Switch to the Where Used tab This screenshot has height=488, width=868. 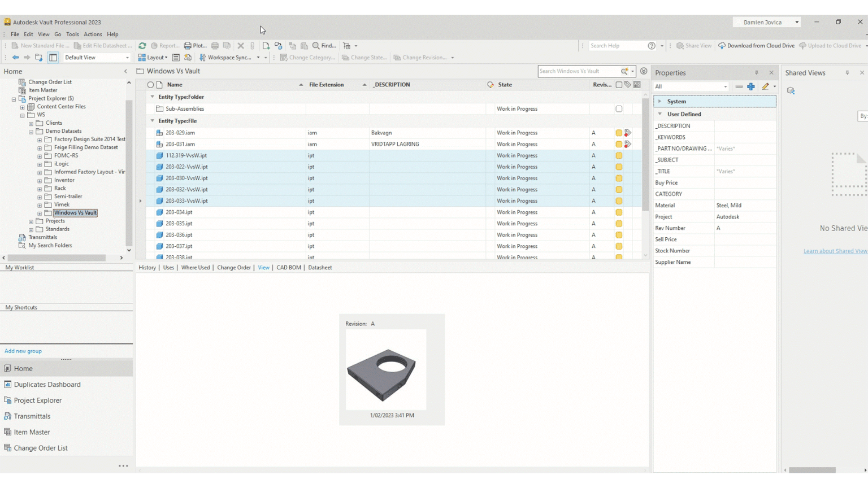pyautogui.click(x=196, y=267)
